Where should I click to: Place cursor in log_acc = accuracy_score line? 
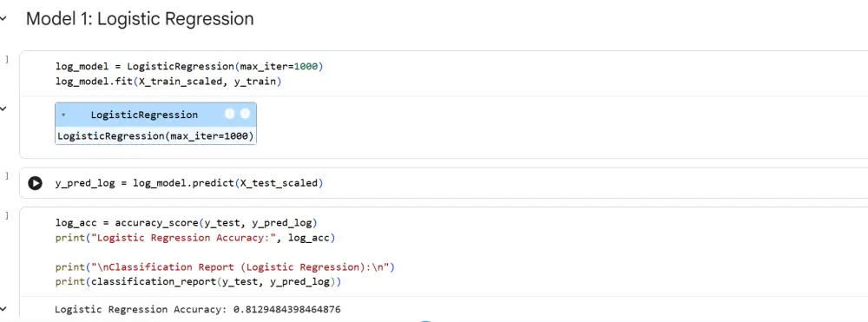coord(187,223)
